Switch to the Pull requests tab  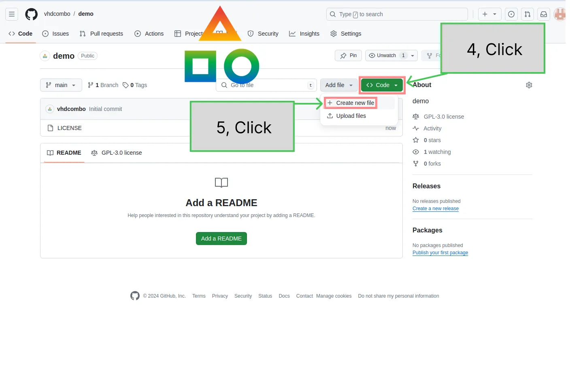tap(101, 34)
